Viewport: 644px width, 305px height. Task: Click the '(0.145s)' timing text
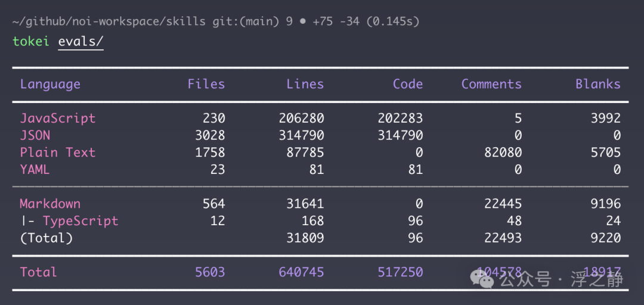[x=392, y=22]
